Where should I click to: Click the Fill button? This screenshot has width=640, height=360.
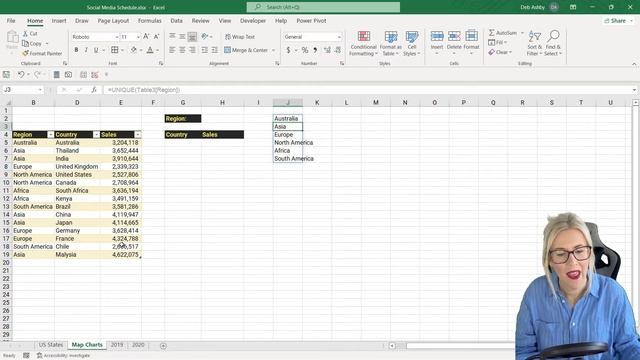click(497, 42)
